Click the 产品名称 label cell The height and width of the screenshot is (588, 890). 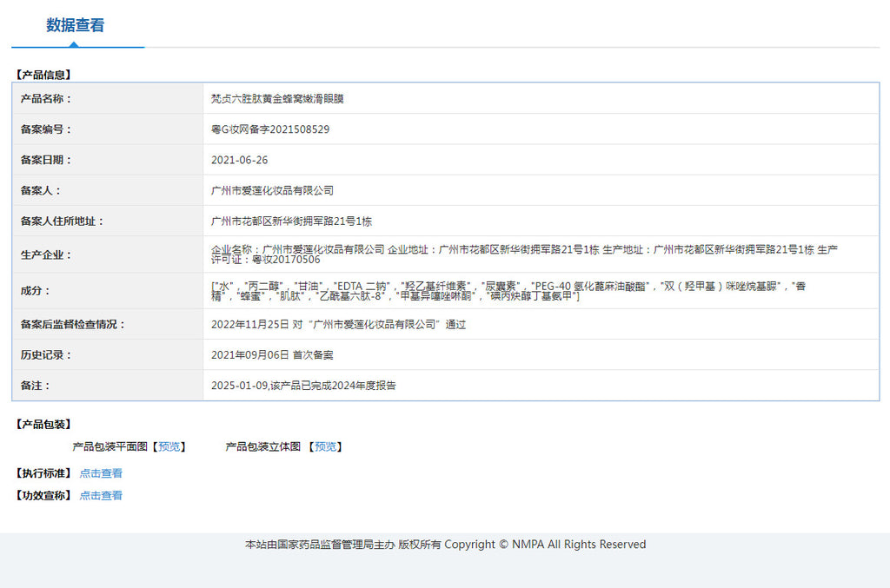(47, 99)
